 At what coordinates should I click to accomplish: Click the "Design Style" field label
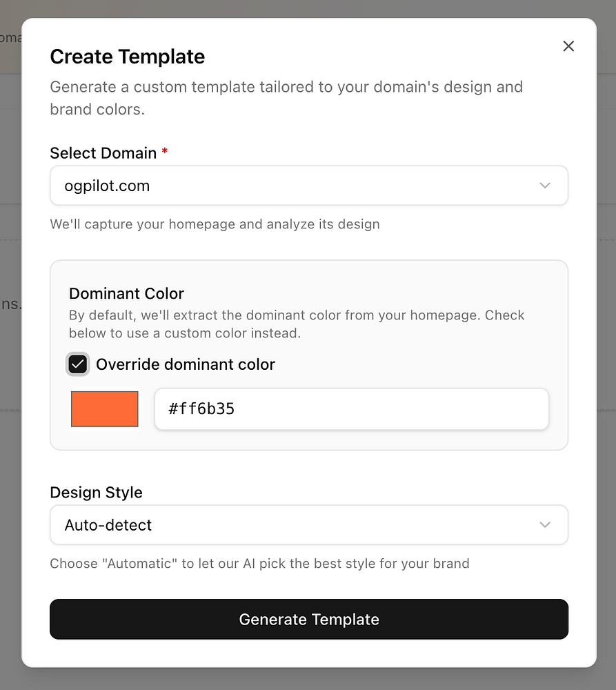pos(96,493)
